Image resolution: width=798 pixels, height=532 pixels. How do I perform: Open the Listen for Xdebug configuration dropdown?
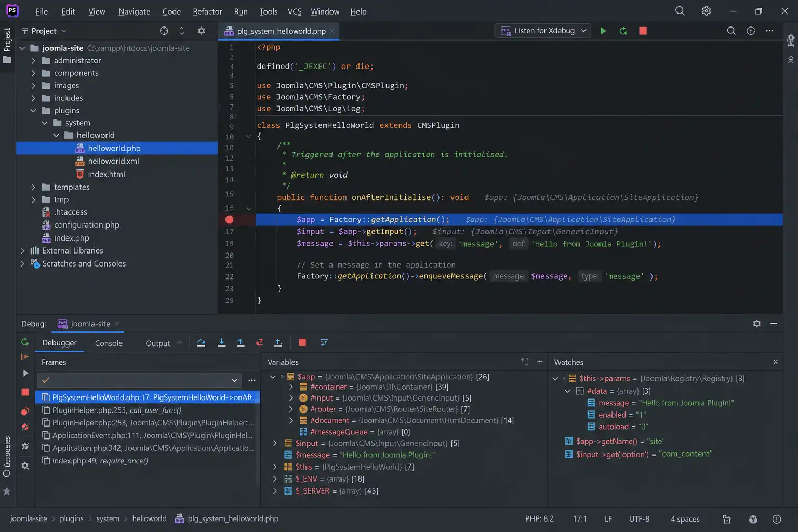(543, 31)
